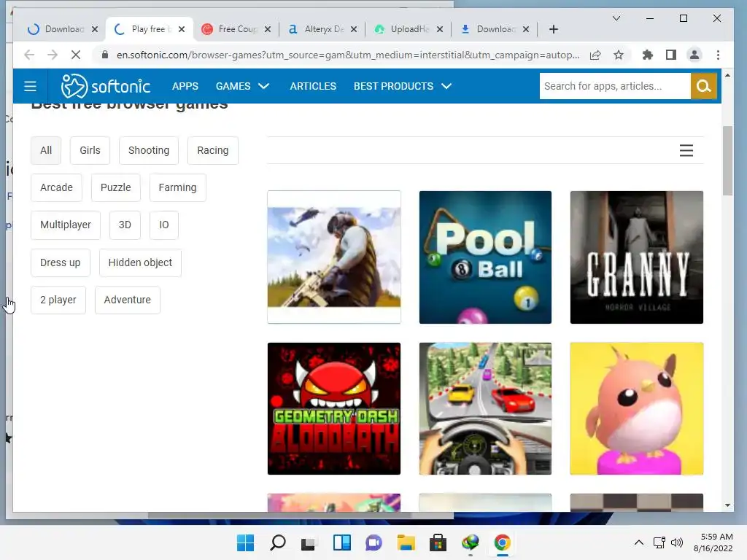The width and height of the screenshot is (747, 560).
Task: Bookmark this page with the star
Action: click(x=619, y=55)
